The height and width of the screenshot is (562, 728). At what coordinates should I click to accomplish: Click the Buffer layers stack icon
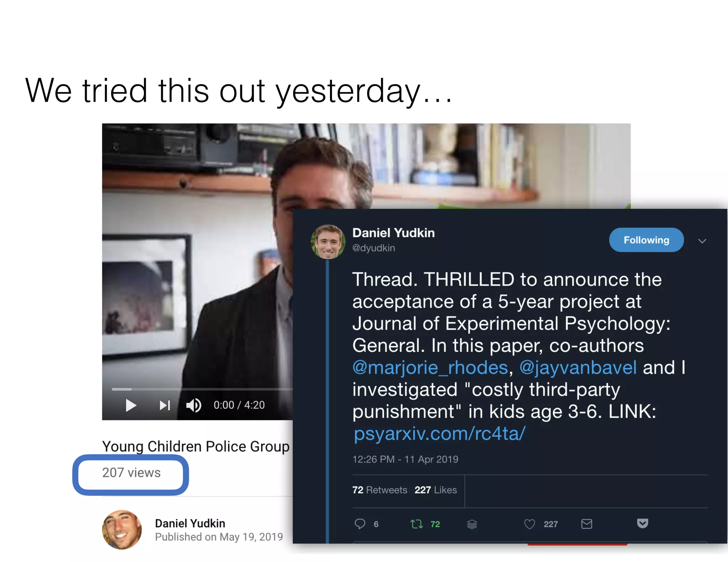tap(472, 524)
